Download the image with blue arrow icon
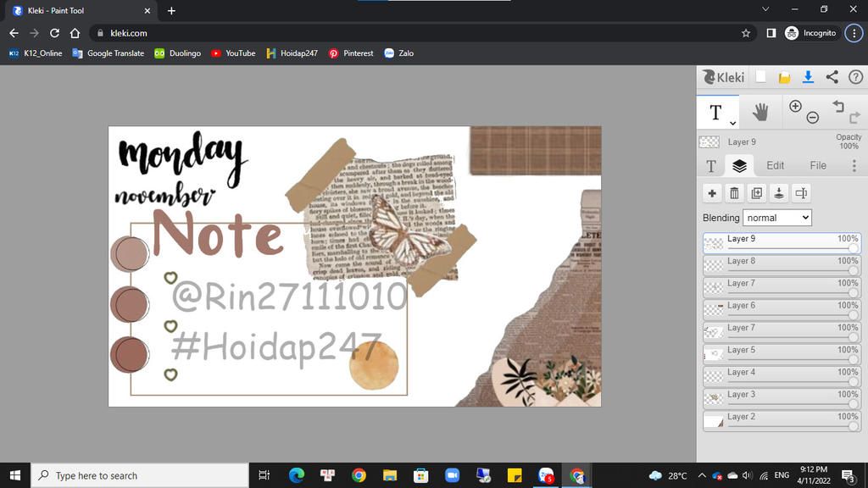The width and height of the screenshot is (868, 488). [x=808, y=77]
